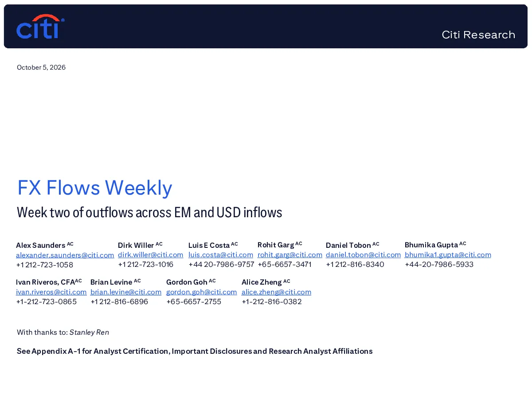This screenshot has width=532, height=399.
Task: Click the 'FX Flows Weekly' title
Action: tap(94, 188)
